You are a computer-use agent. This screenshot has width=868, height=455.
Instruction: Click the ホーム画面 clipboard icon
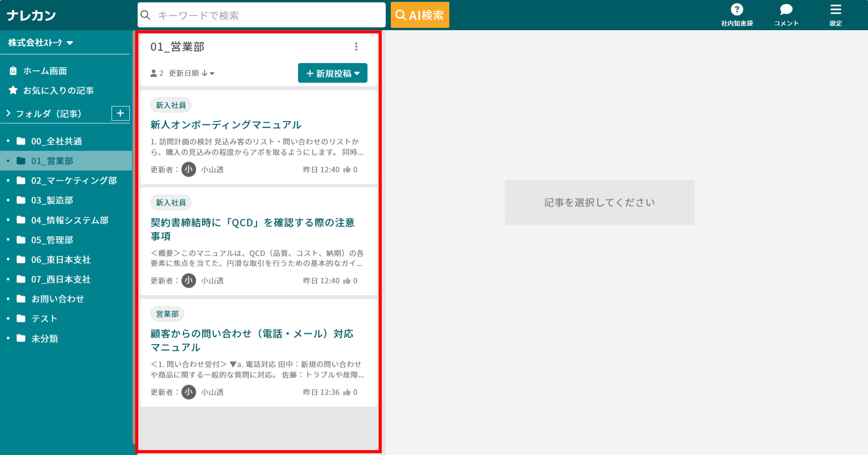point(13,71)
